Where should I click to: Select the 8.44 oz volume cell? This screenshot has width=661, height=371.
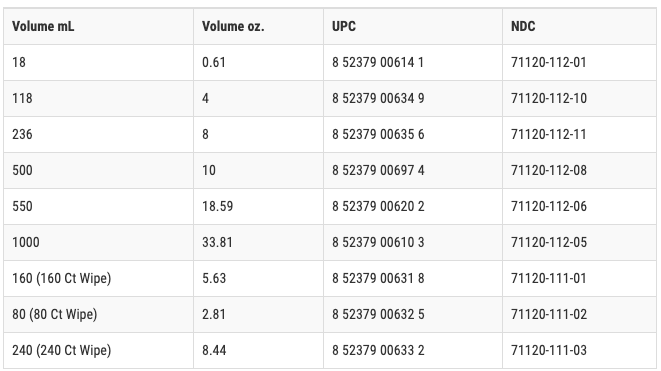click(x=258, y=350)
